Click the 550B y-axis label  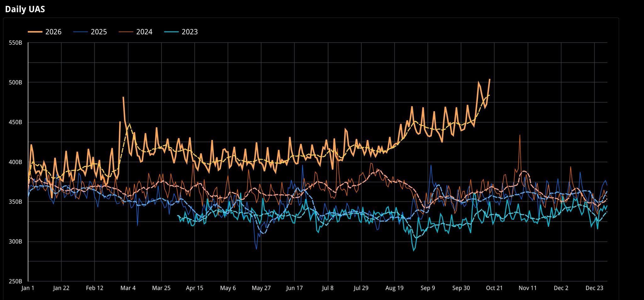[16, 43]
